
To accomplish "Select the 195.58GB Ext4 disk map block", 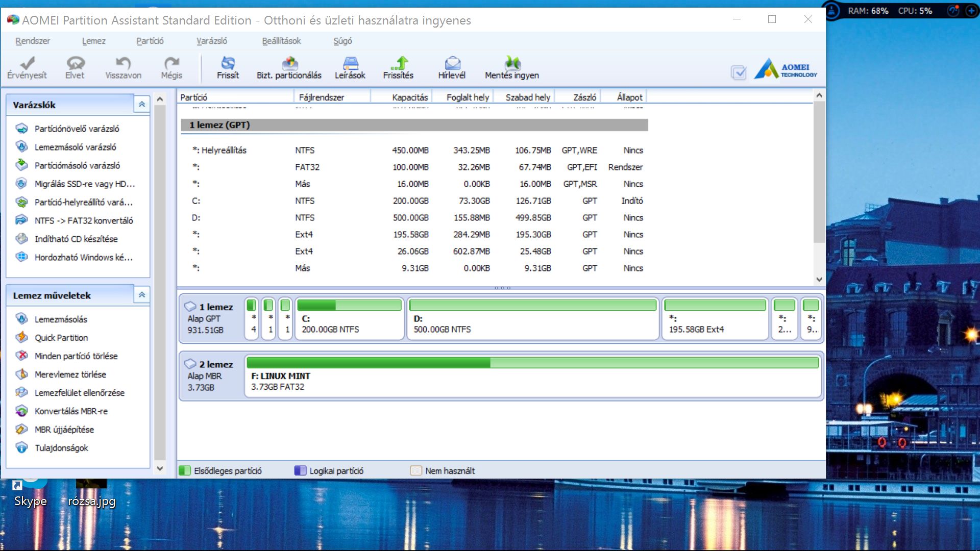I will tap(716, 319).
